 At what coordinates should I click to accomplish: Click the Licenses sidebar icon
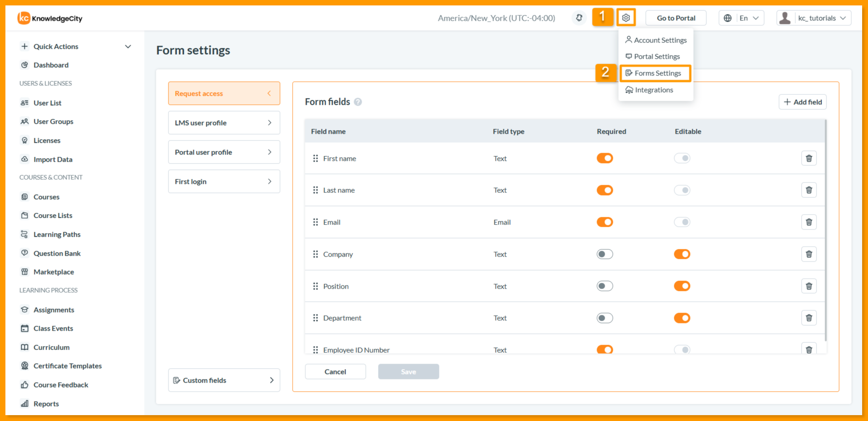click(25, 140)
